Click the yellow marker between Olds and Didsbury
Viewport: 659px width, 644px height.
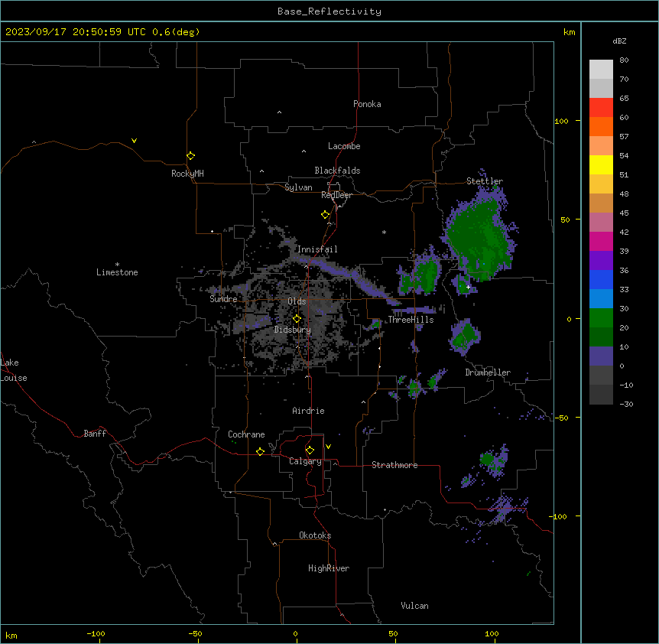pos(297,319)
